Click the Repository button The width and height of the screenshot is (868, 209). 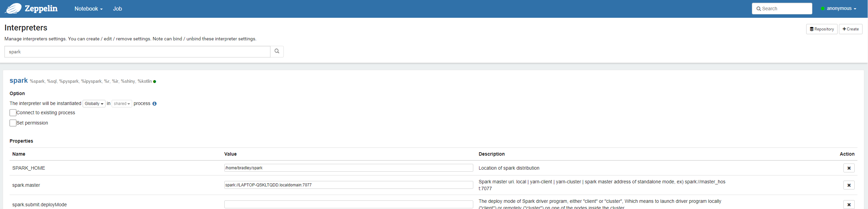(822, 29)
